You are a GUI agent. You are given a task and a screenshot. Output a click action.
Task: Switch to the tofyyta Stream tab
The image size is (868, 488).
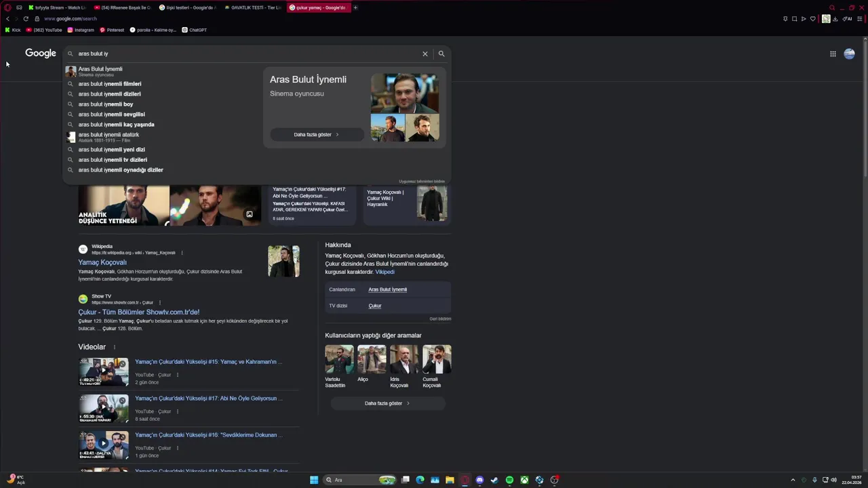tap(57, 7)
